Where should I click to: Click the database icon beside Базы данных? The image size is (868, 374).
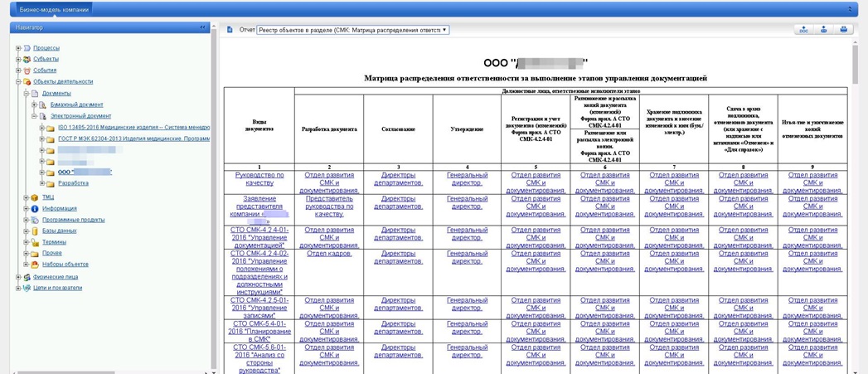tap(35, 231)
